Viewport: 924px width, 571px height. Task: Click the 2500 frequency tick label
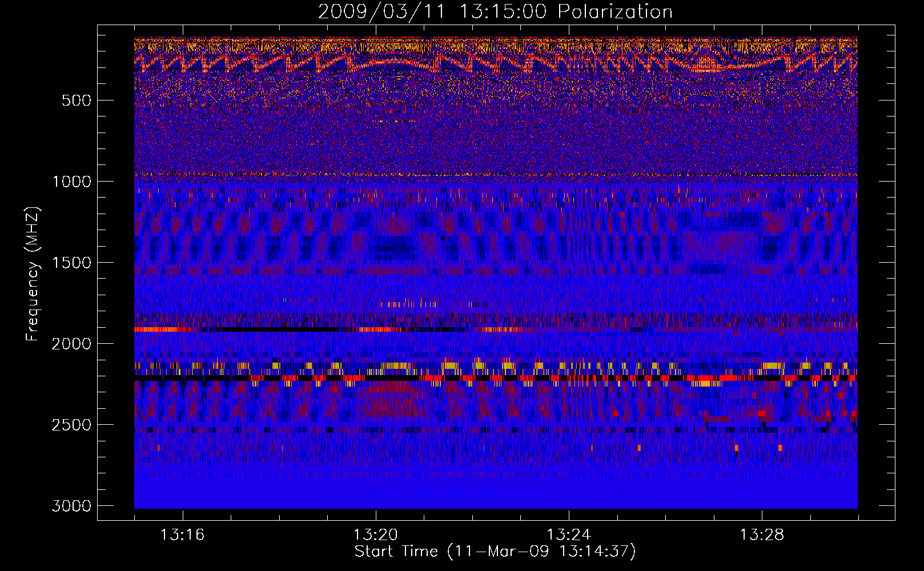click(x=71, y=425)
